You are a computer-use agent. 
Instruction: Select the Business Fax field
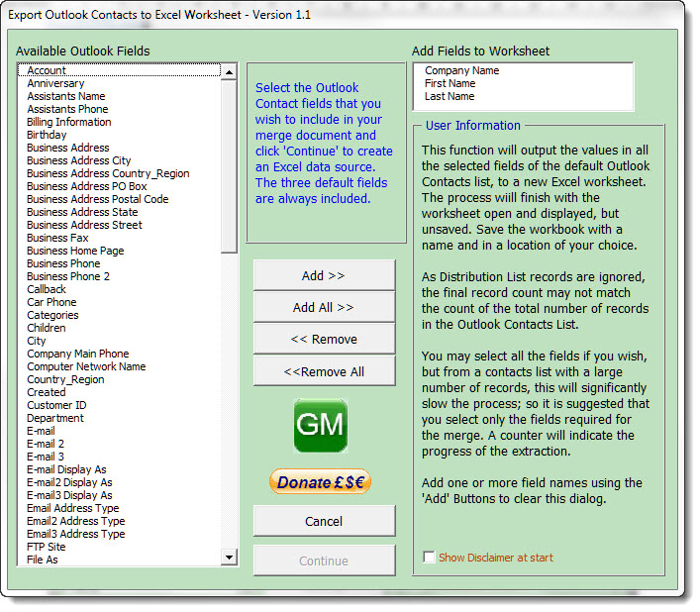coord(119,238)
